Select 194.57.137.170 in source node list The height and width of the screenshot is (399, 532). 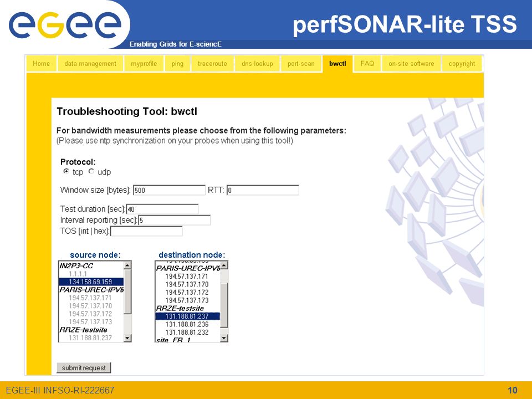91,306
